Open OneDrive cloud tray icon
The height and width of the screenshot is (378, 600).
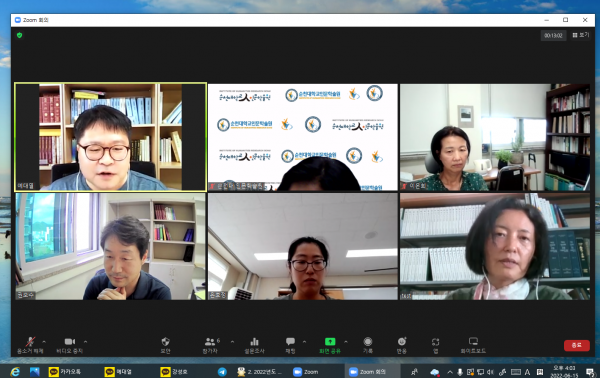tap(435, 371)
